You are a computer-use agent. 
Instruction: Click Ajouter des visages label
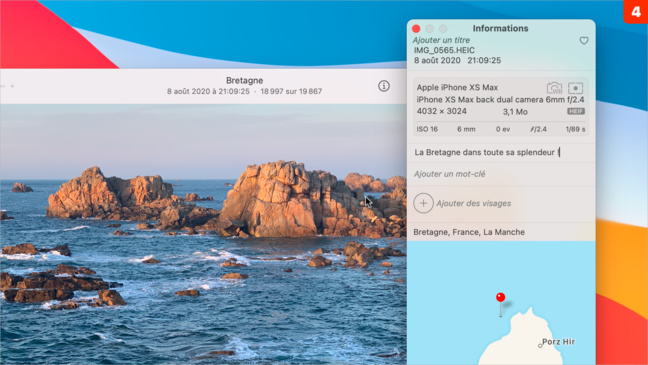474,203
